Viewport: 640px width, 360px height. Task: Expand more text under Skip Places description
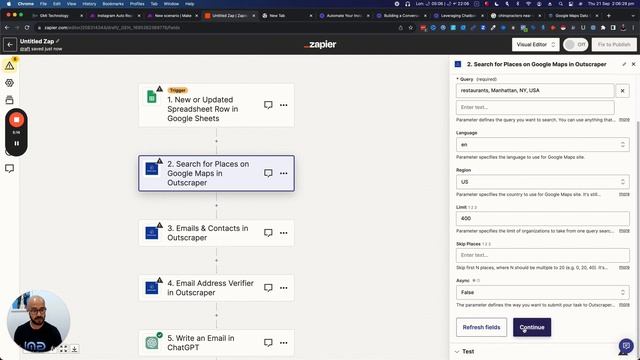pyautogui.click(x=624, y=268)
